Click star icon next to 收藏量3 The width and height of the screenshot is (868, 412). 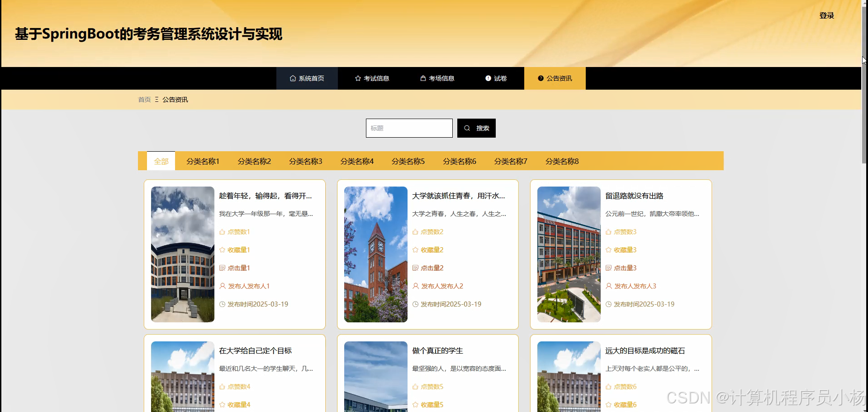[x=608, y=250]
